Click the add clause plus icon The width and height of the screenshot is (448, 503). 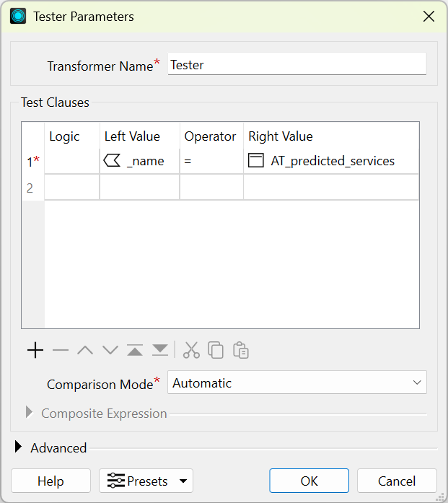(x=35, y=350)
